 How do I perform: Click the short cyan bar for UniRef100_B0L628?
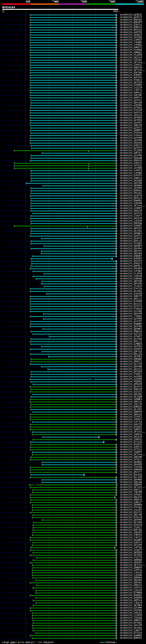point(58,475)
